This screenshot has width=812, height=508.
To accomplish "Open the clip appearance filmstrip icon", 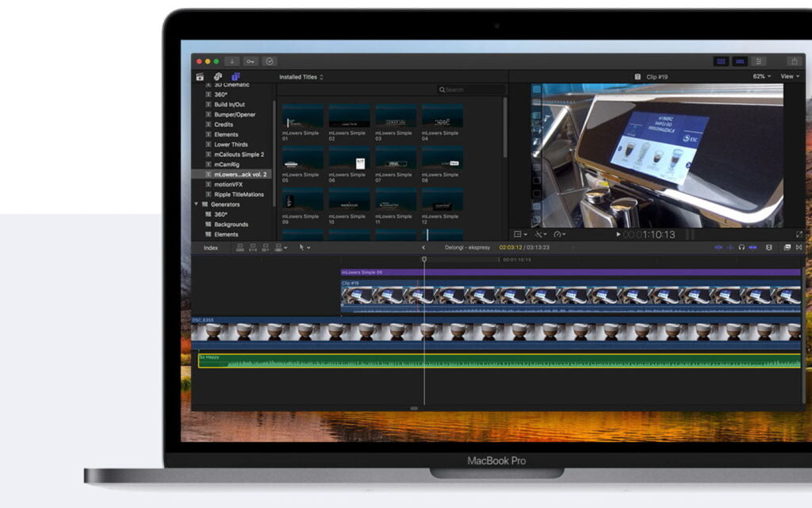I will [769, 248].
